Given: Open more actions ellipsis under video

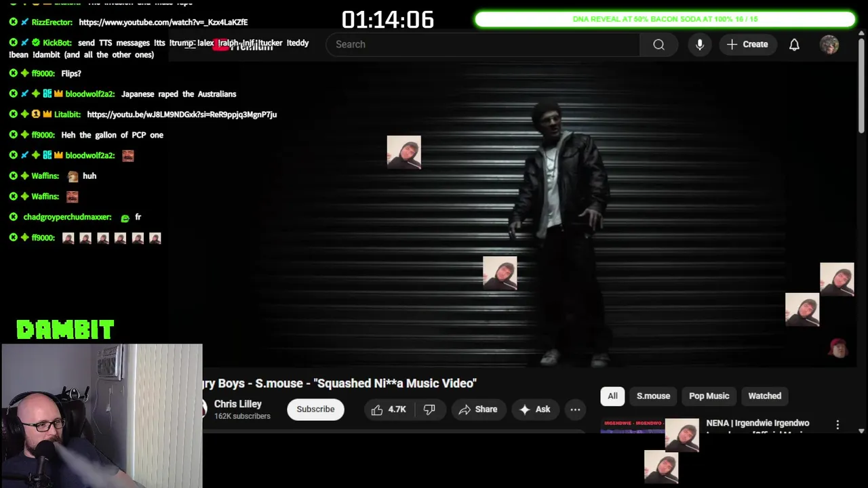Looking at the screenshot, I should [575, 409].
